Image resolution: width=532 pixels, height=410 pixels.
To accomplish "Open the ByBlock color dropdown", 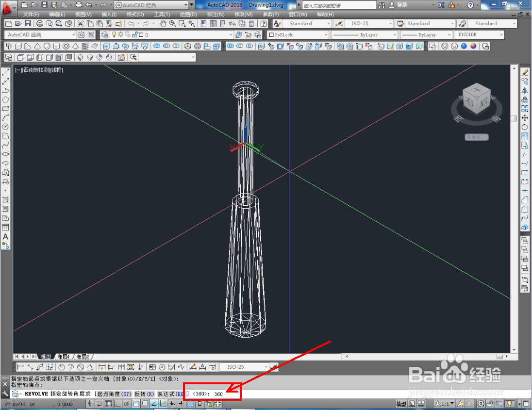I will (x=298, y=34).
